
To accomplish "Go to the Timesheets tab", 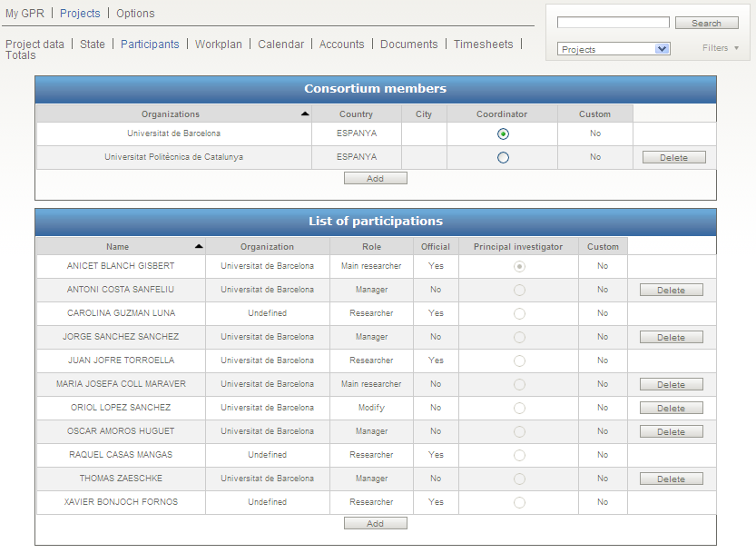I will pos(483,44).
